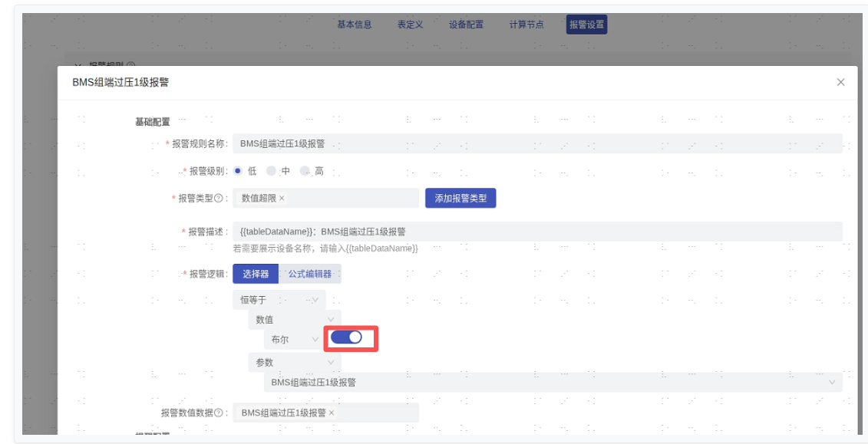The image size is (868, 444).
Task: Toggle the boolean switch next to 布尔
Action: click(346, 337)
